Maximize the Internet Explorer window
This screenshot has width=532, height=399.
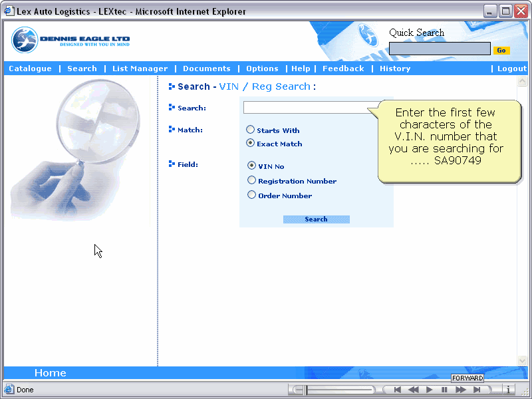coord(505,11)
